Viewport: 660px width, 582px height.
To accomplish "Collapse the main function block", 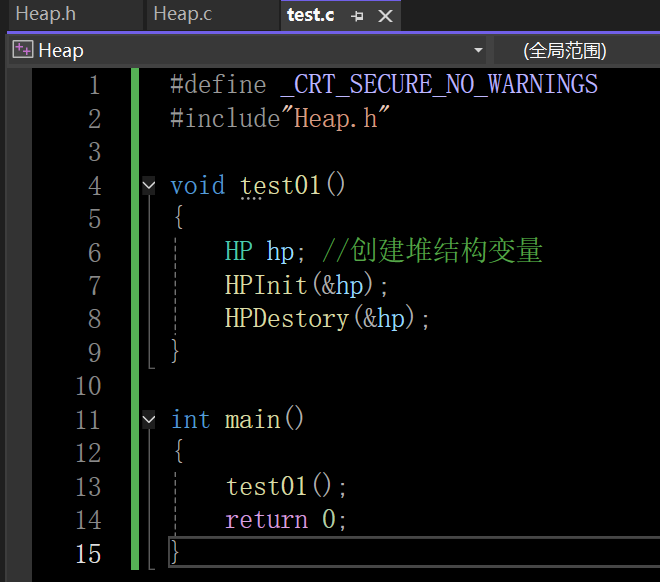I will (x=149, y=420).
